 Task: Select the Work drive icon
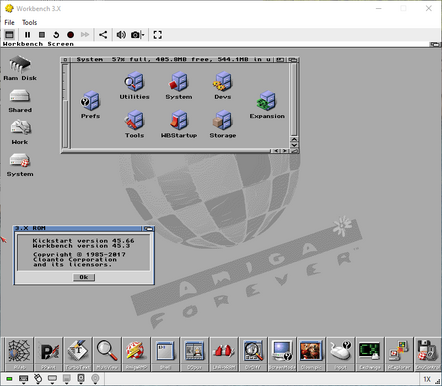tap(20, 132)
